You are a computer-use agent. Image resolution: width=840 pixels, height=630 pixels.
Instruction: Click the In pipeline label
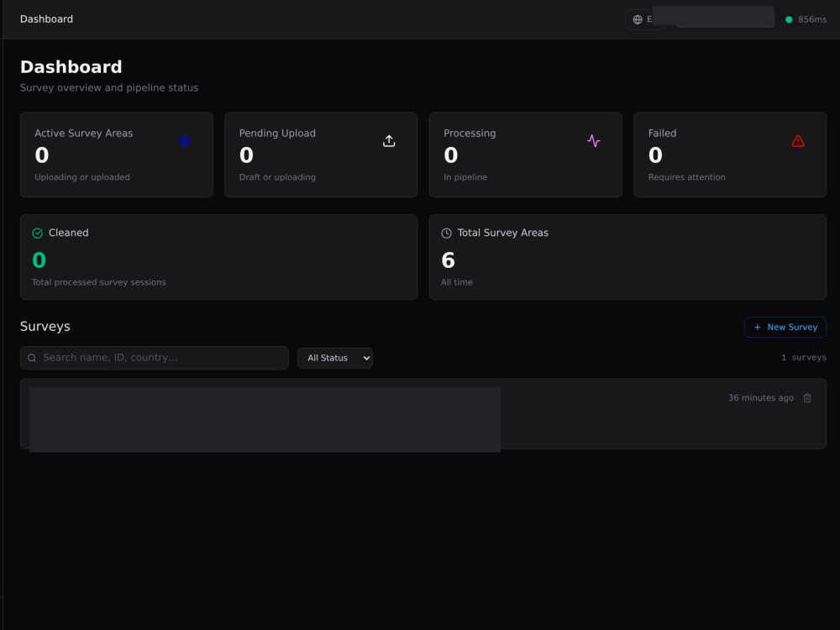pos(465,177)
